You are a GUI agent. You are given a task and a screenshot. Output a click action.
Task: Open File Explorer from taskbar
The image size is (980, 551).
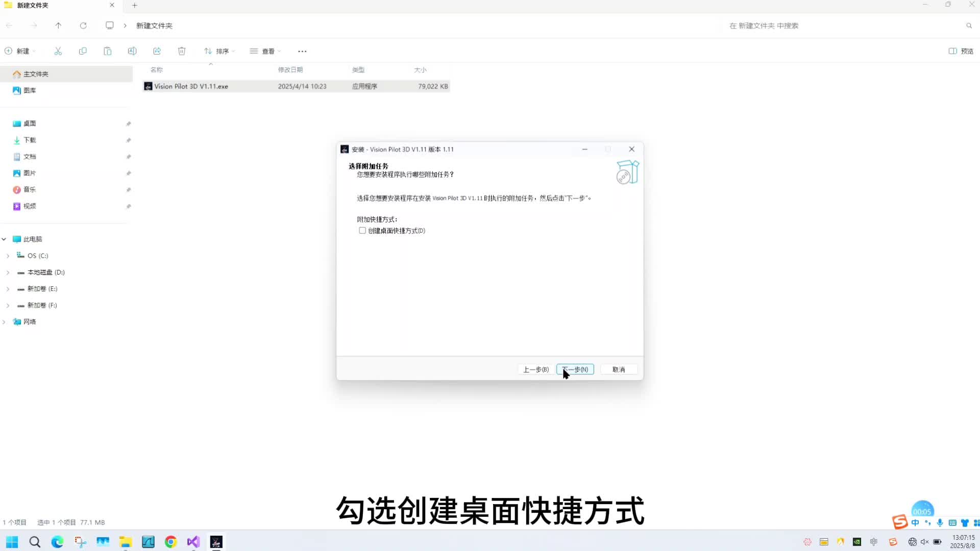tap(126, 542)
